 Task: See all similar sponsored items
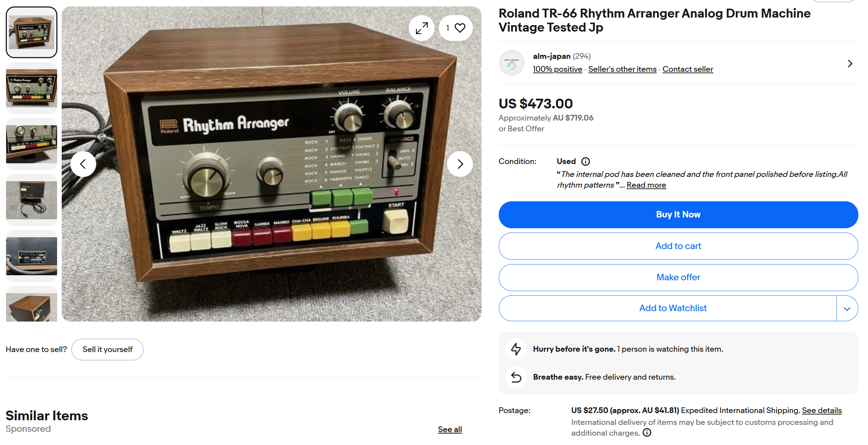450,430
